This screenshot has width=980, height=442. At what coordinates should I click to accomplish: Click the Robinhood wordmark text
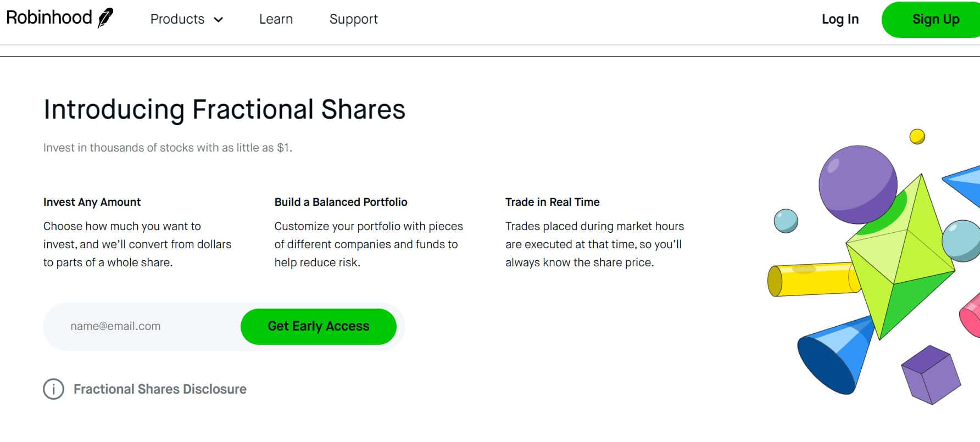[x=49, y=18]
